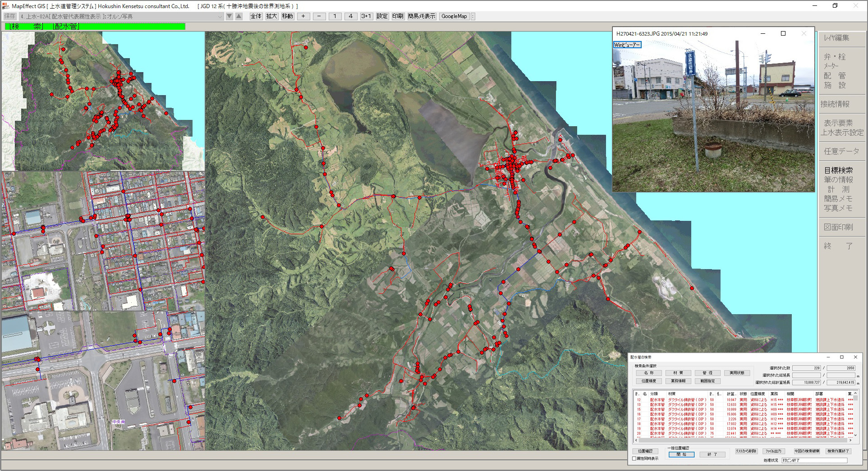Switch to four-pane view with 4 button
Viewport: 868px width, 471px height.
pos(350,16)
